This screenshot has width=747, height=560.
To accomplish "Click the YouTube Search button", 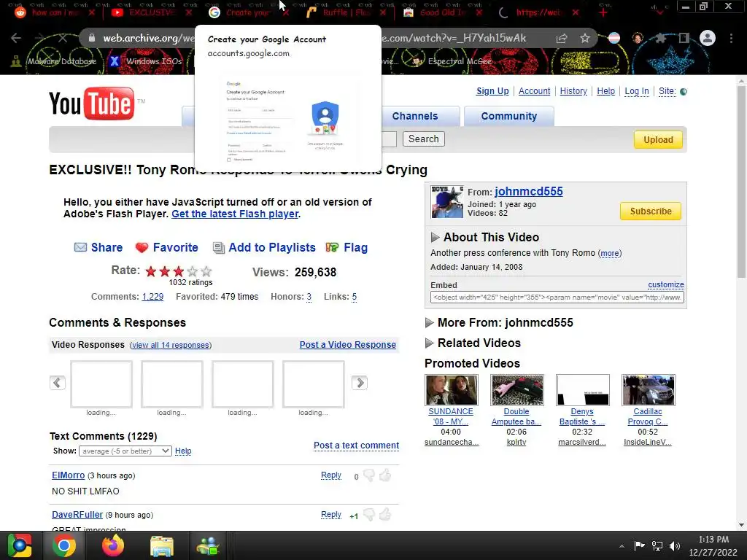I will (424, 139).
